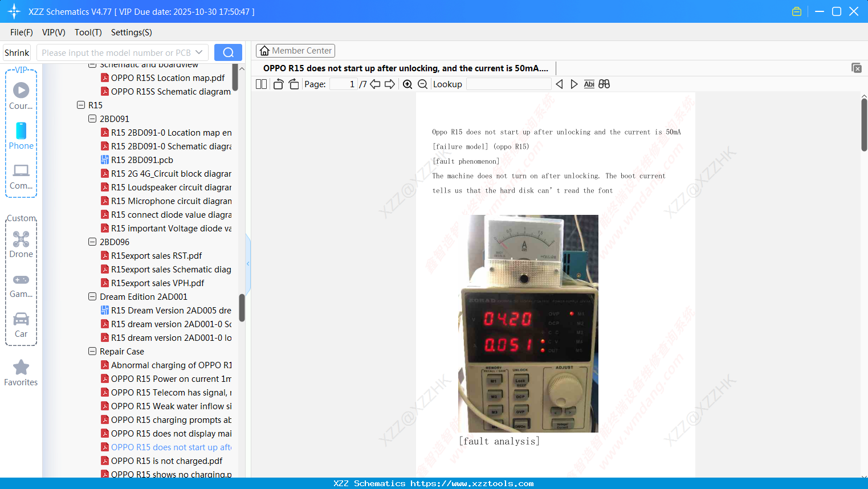Viewport: 868px width, 489px height.
Task: Click the binoculars search icon
Action: coord(604,84)
